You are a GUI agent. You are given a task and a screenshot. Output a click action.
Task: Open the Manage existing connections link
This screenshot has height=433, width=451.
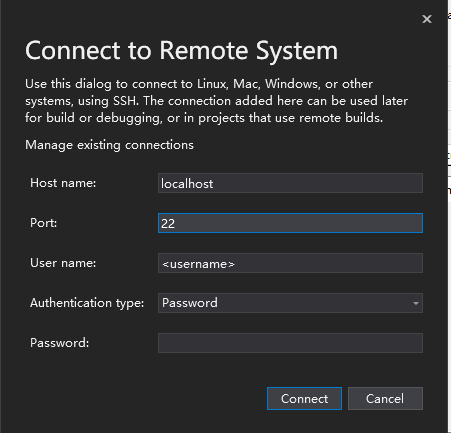(109, 145)
